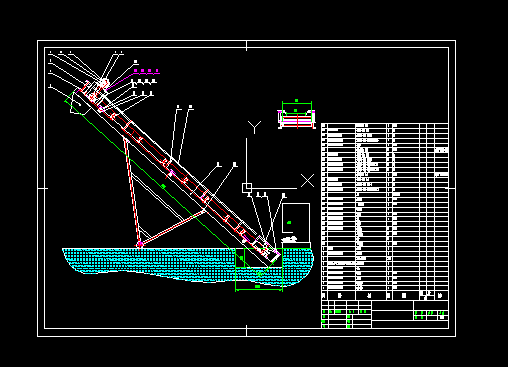Select the title block below the parts list

[x=385, y=314]
